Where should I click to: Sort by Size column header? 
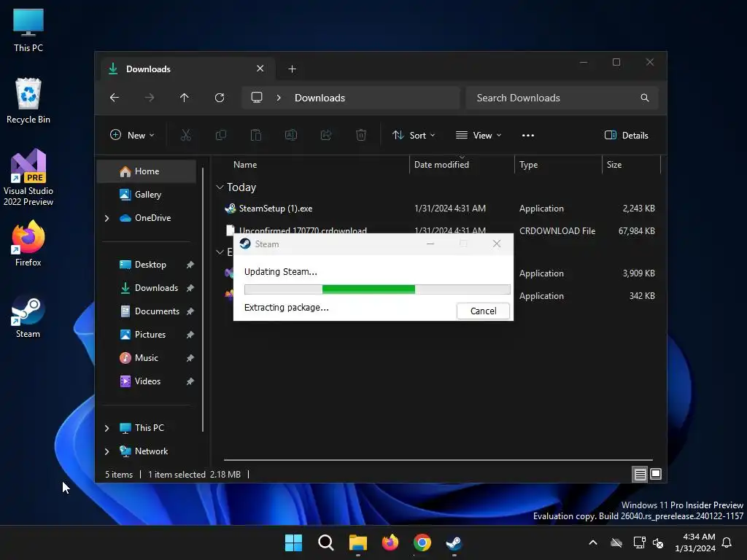(614, 165)
